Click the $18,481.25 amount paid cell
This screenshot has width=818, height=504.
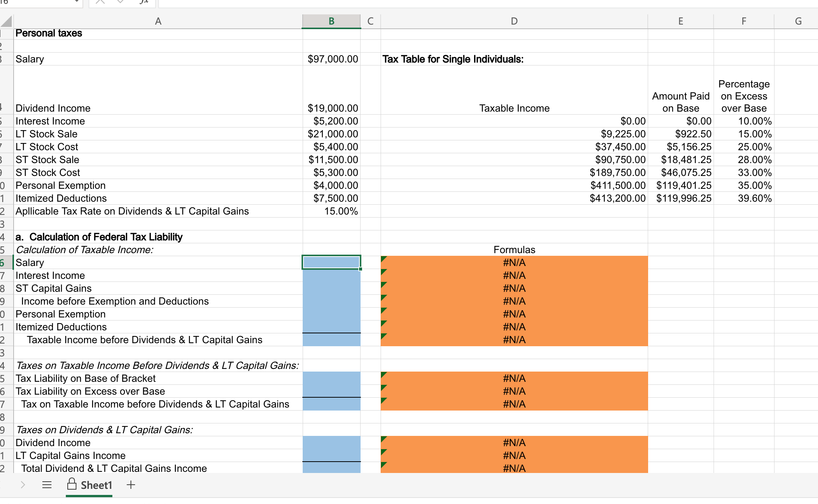pos(681,160)
